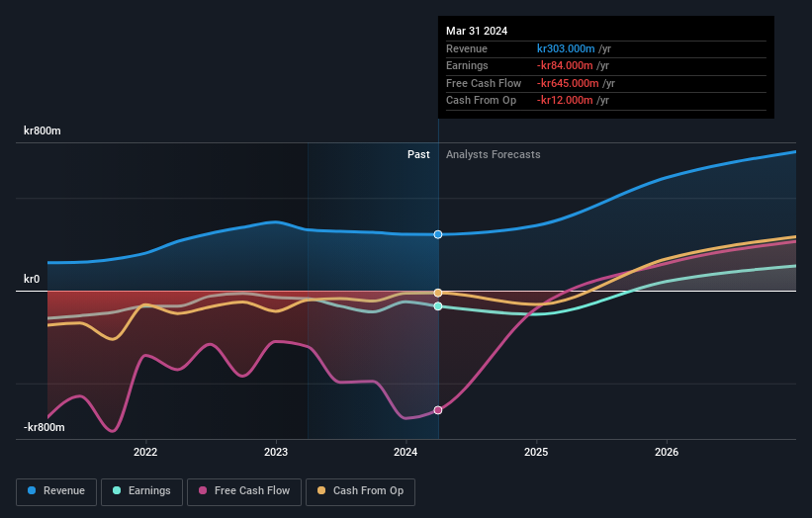This screenshot has width=812, height=518.
Task: Select the Earnings data point marker
Action: pyautogui.click(x=438, y=306)
